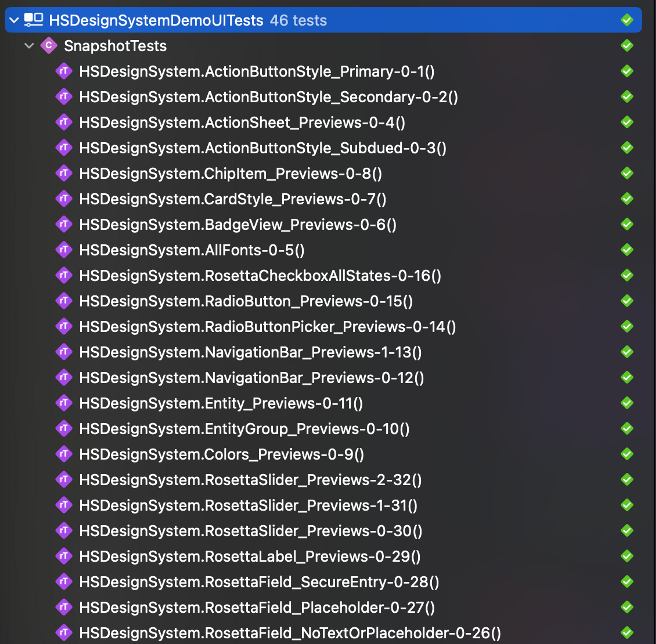
Task: Click the test method icon for BadgeView_Previews
Action: [x=64, y=224]
